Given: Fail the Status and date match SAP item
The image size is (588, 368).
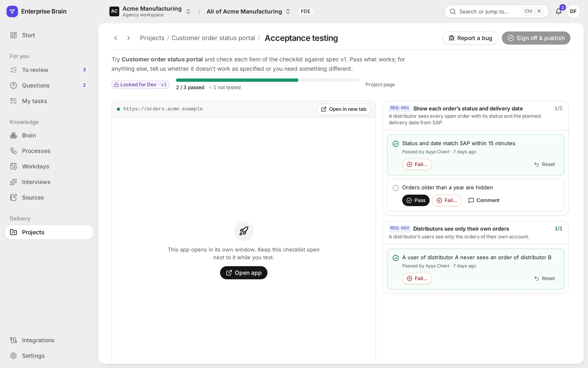Looking at the screenshot, I should click(417, 164).
